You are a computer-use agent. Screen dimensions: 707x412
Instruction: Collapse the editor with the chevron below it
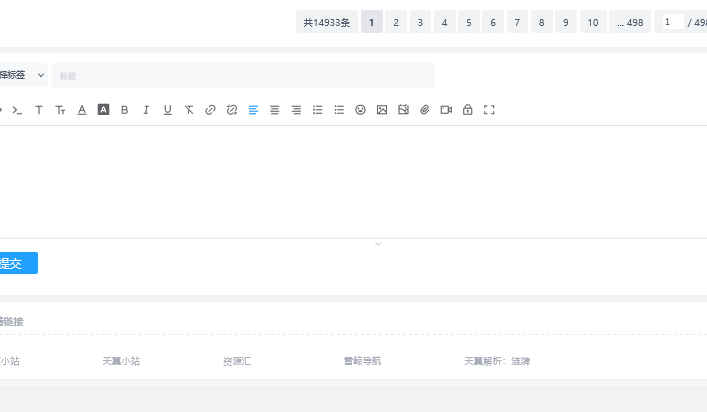click(378, 244)
